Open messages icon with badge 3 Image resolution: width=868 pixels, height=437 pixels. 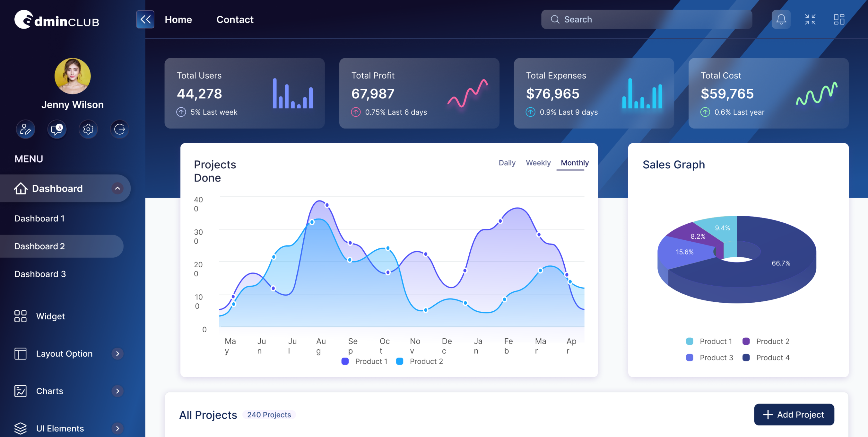click(x=56, y=129)
